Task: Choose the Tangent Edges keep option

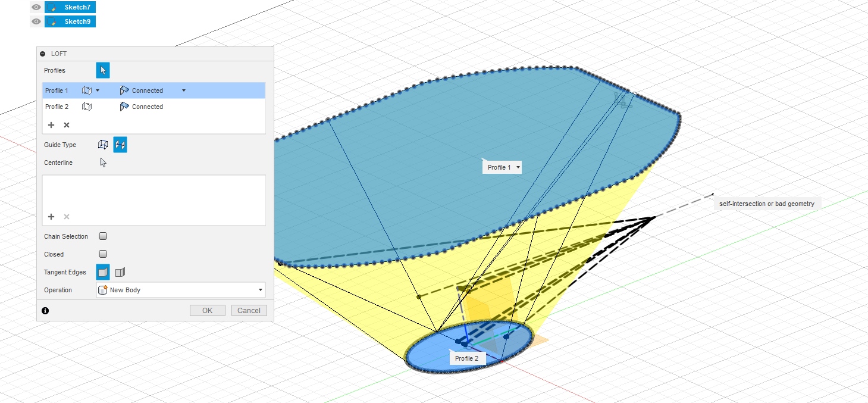Action: coord(120,272)
